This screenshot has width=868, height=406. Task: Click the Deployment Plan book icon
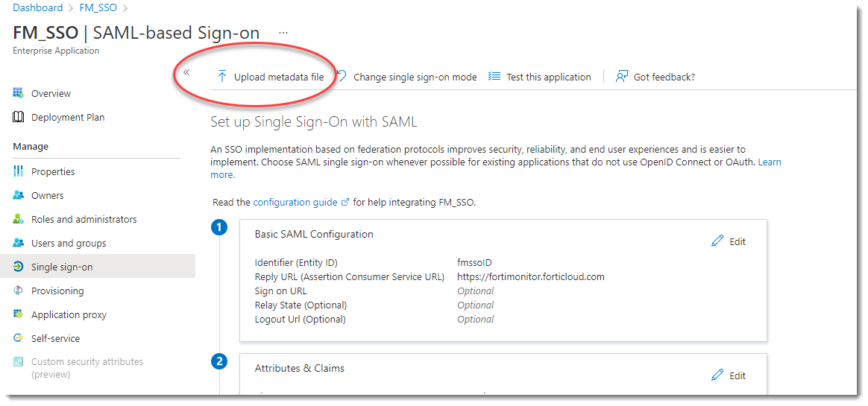pyautogui.click(x=19, y=117)
